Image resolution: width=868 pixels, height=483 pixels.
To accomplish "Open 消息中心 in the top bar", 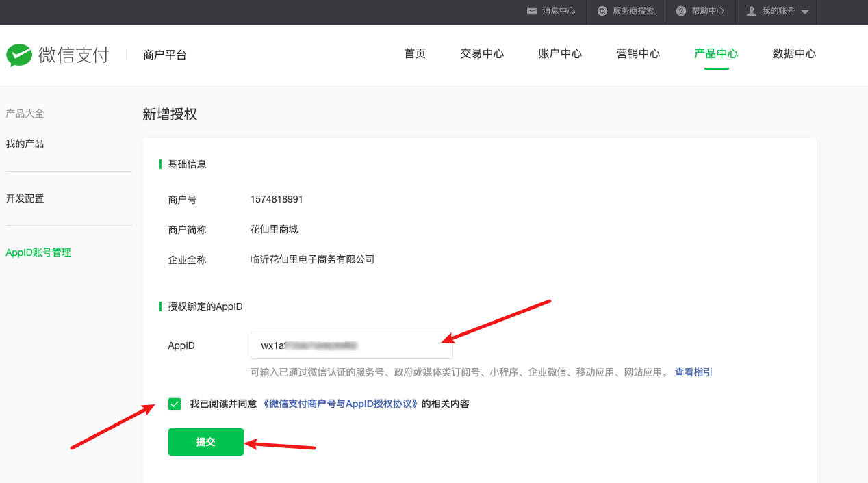I will click(x=559, y=11).
